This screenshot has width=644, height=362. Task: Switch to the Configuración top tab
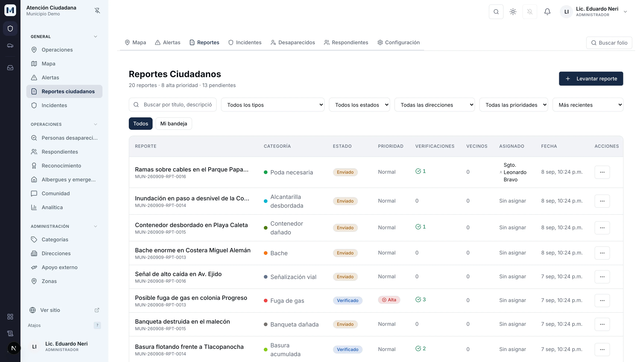pyautogui.click(x=399, y=42)
